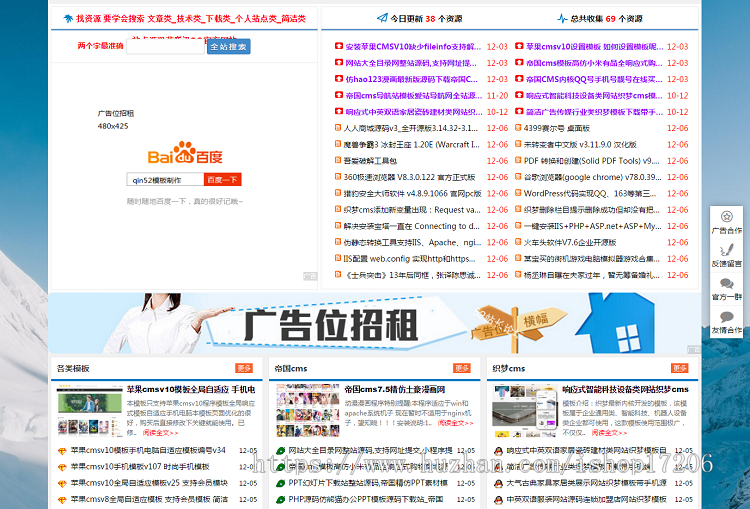Open link 《士兵突击》13年后同框

[x=412, y=275]
